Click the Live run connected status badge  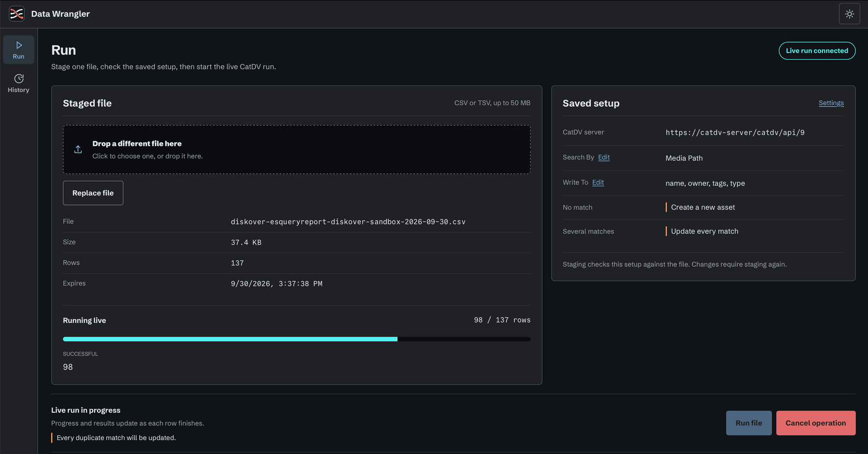pos(817,51)
